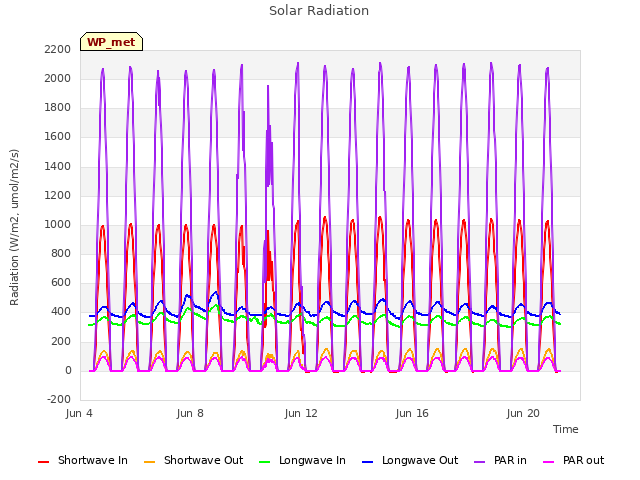This screenshot has height=480, width=640.
Task: Click the red Shortwave In legend swatch
Action: tap(43, 462)
